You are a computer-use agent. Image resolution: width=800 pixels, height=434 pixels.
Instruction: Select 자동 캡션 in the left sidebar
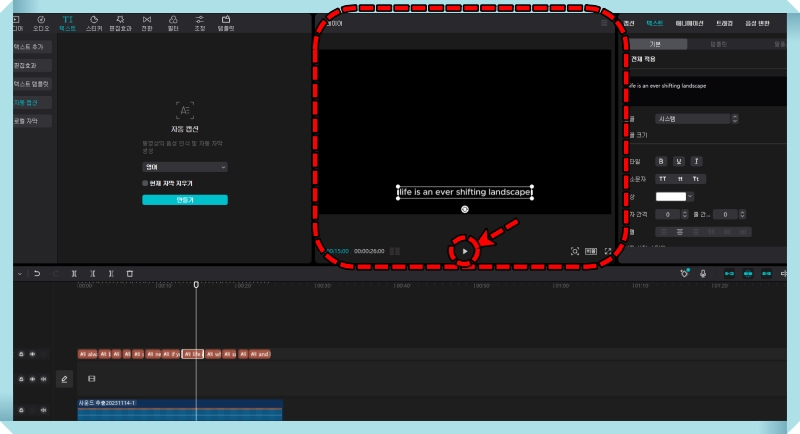32,103
